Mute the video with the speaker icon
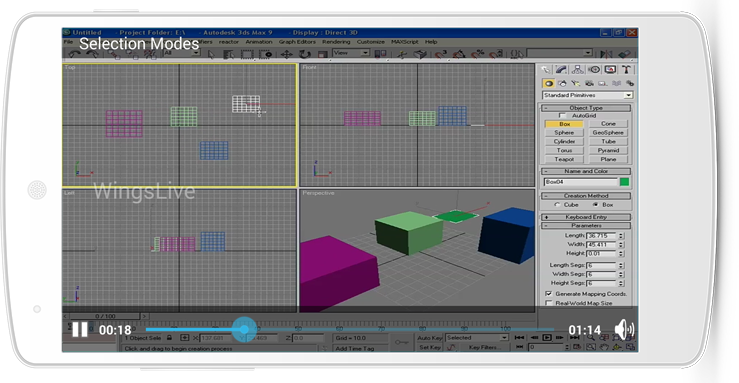Screen dimensions: 739x383 click(624, 329)
